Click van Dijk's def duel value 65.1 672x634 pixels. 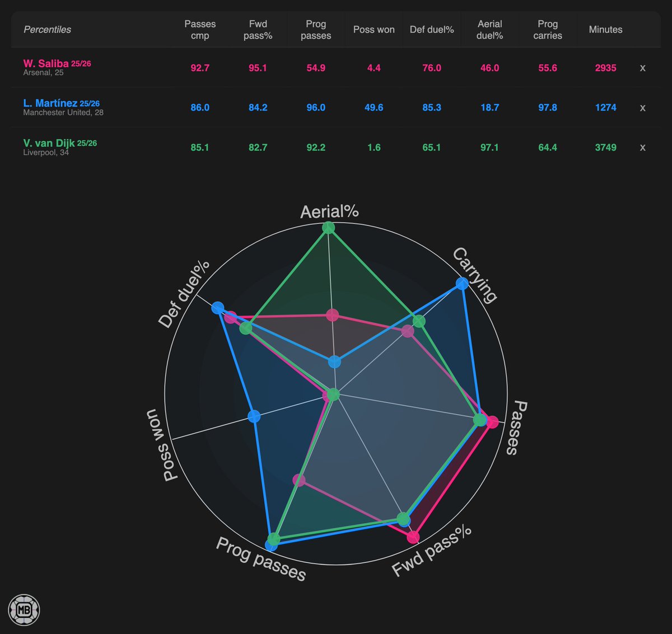pyautogui.click(x=432, y=147)
